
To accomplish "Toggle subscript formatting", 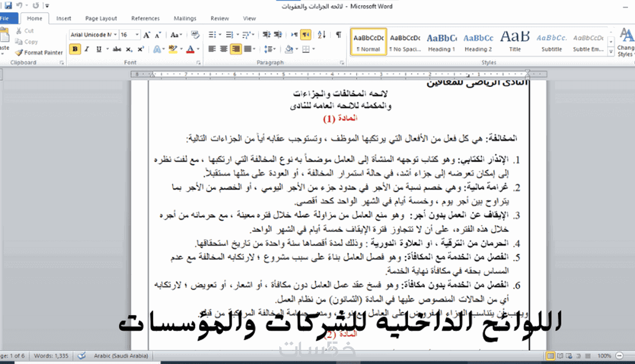I will (129, 49).
